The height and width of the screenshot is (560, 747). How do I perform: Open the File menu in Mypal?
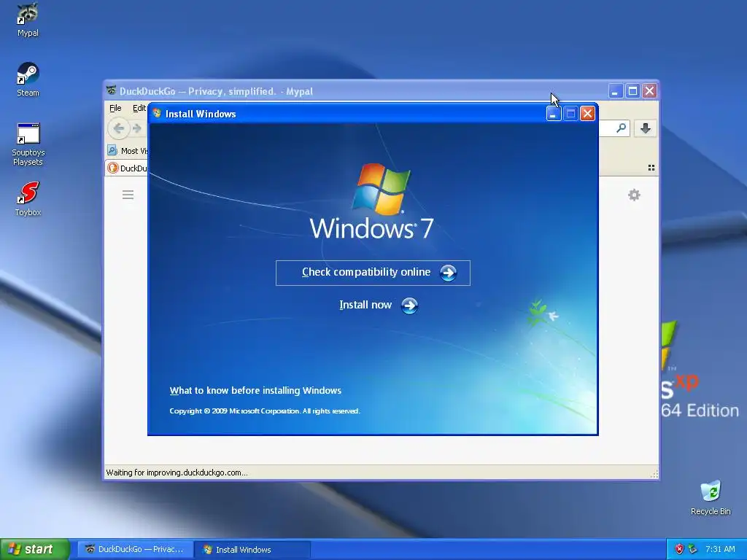pyautogui.click(x=115, y=108)
